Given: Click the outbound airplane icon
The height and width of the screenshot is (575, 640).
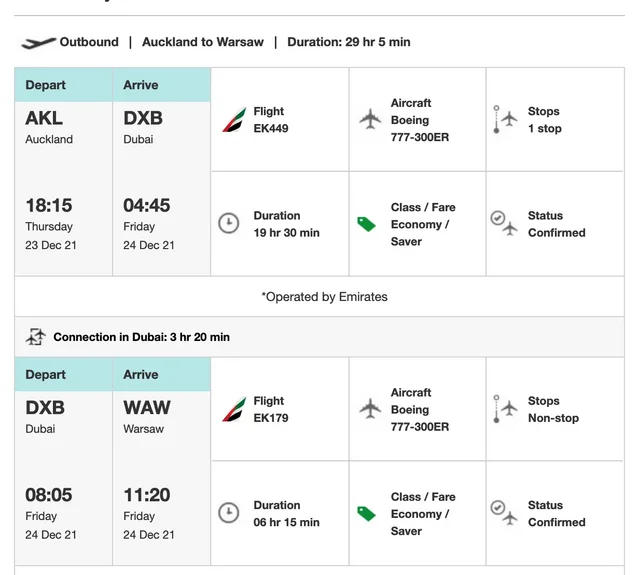Looking at the screenshot, I should pos(38,42).
